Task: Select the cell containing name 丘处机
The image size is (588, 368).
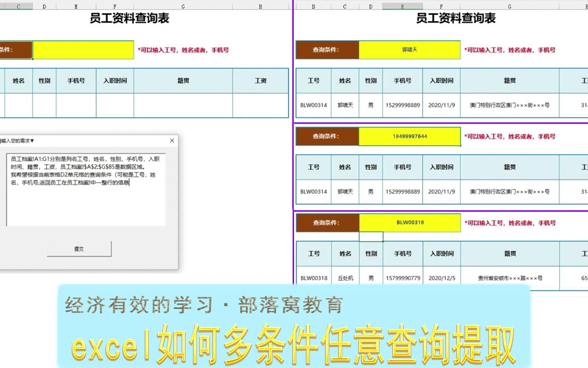Action: coord(345,278)
